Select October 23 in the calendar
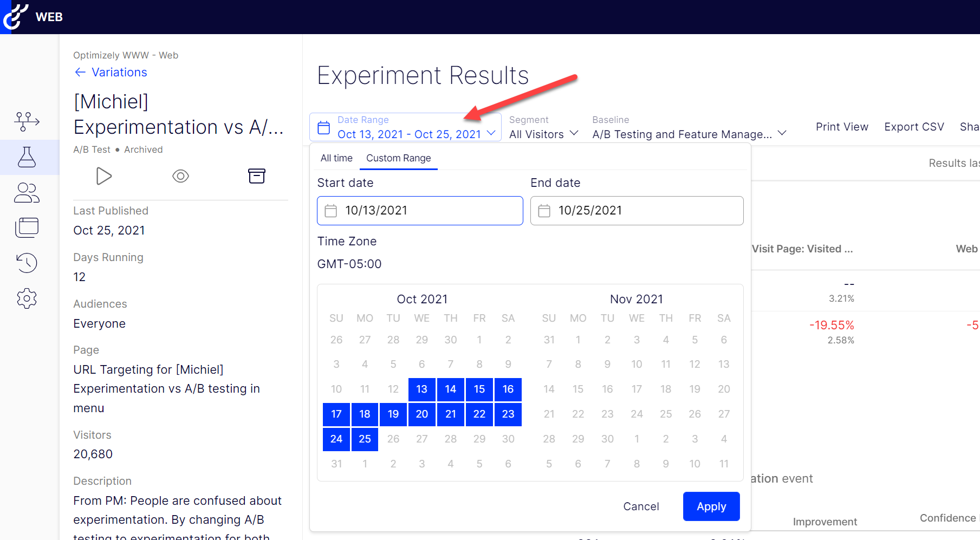 tap(508, 414)
